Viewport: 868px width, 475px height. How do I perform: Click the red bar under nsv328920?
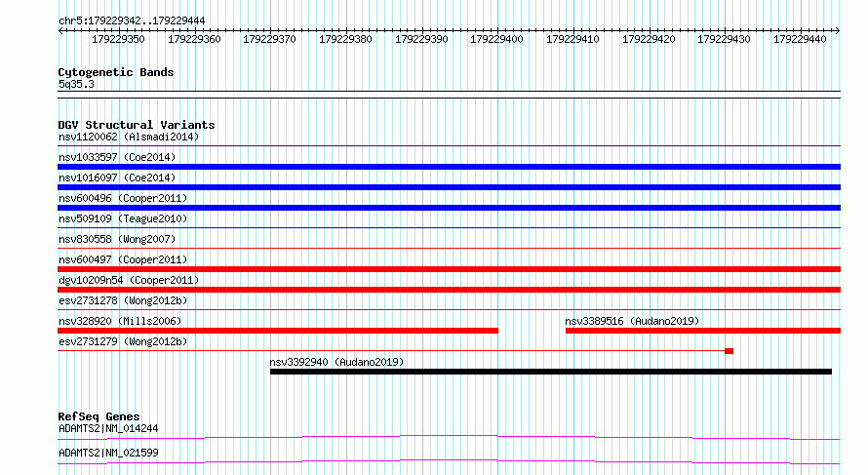[x=278, y=331]
